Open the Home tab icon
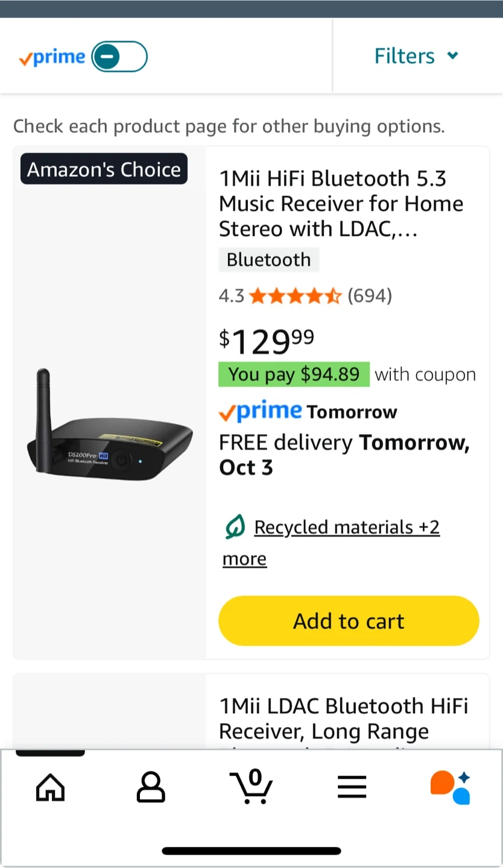Image resolution: width=503 pixels, height=868 pixels. pos(50,787)
